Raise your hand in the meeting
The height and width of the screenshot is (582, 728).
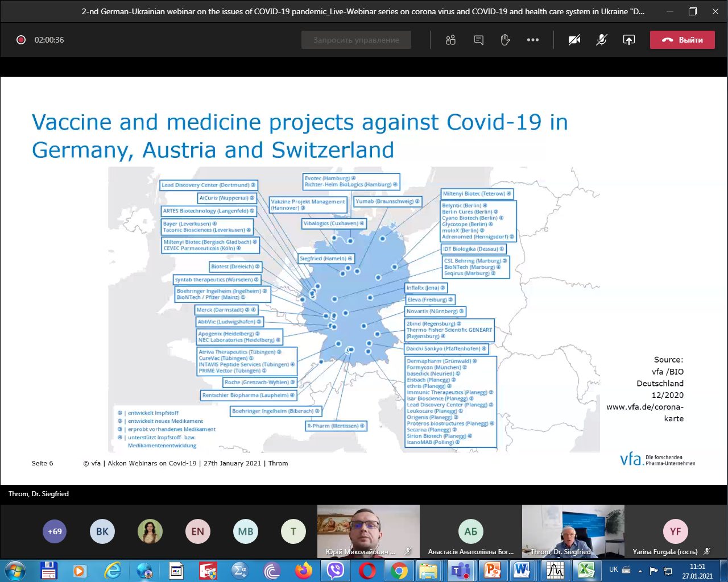(x=505, y=40)
